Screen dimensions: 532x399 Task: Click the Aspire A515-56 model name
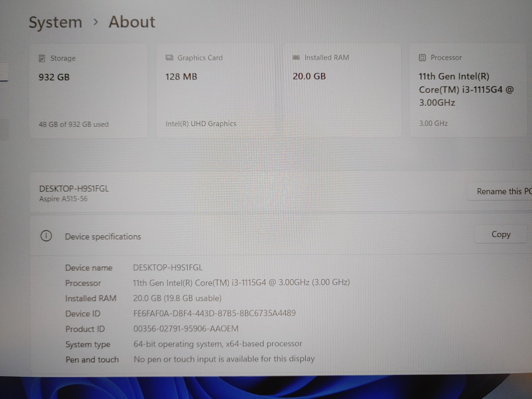point(64,199)
